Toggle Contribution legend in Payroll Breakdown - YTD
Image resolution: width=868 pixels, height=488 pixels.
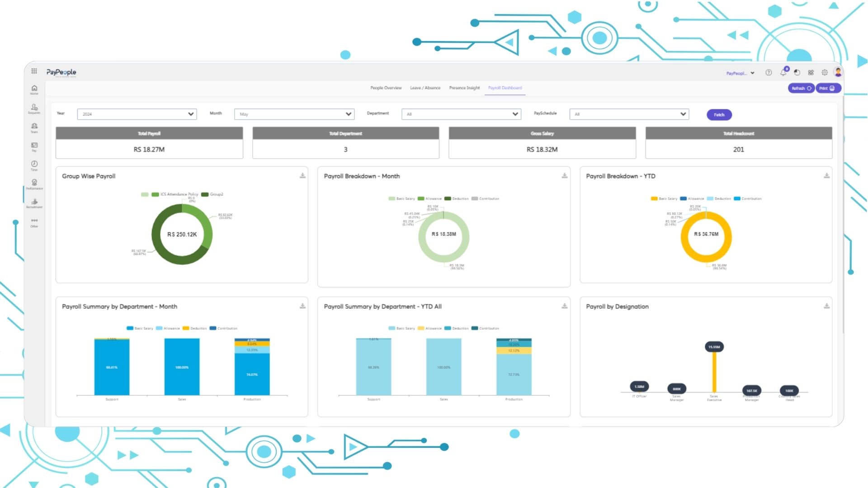[x=748, y=199]
